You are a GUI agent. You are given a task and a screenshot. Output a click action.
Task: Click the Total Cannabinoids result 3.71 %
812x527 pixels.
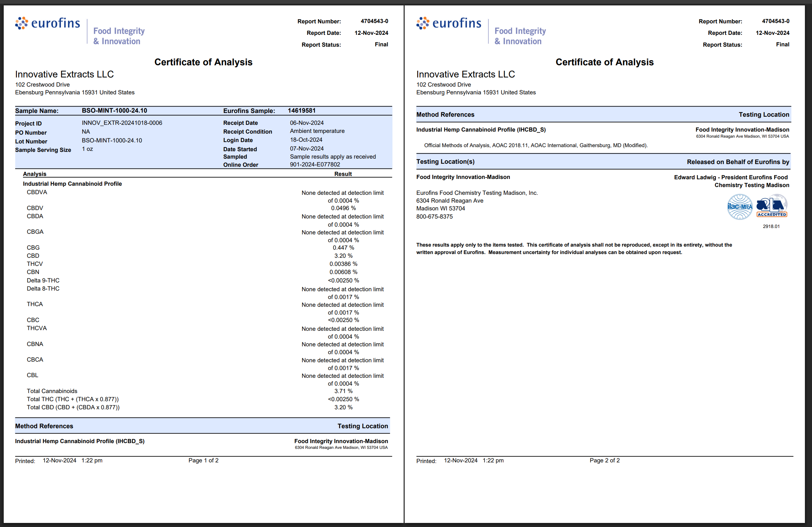pos(343,391)
